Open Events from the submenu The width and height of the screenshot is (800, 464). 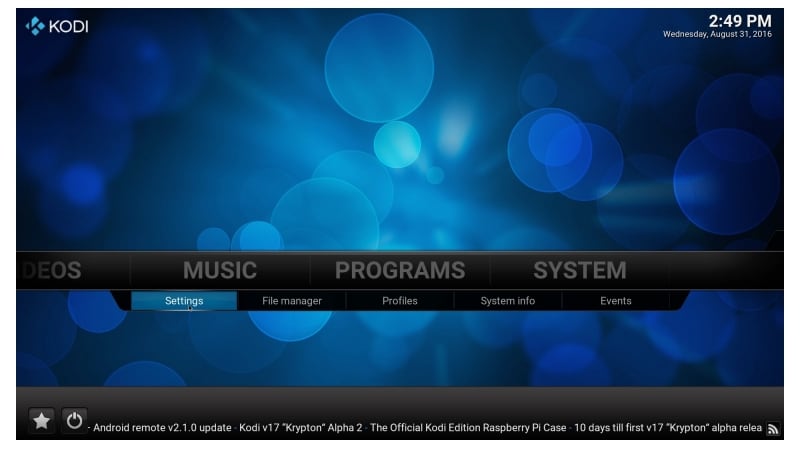tap(615, 301)
